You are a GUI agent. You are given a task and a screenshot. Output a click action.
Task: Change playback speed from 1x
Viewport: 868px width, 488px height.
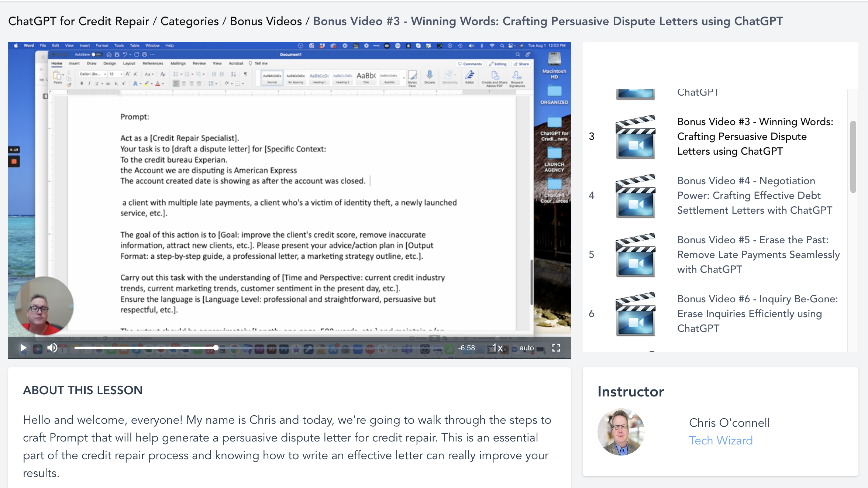click(498, 348)
